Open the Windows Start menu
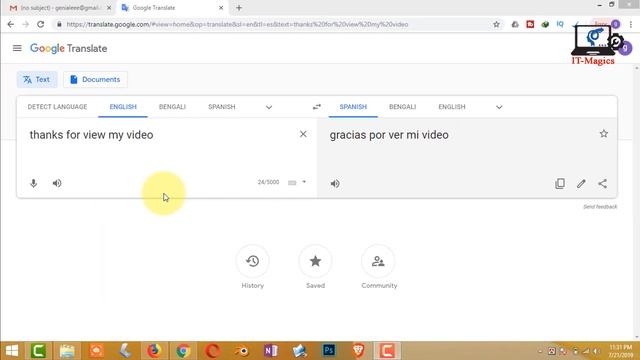The height and width of the screenshot is (360, 640). [12, 351]
